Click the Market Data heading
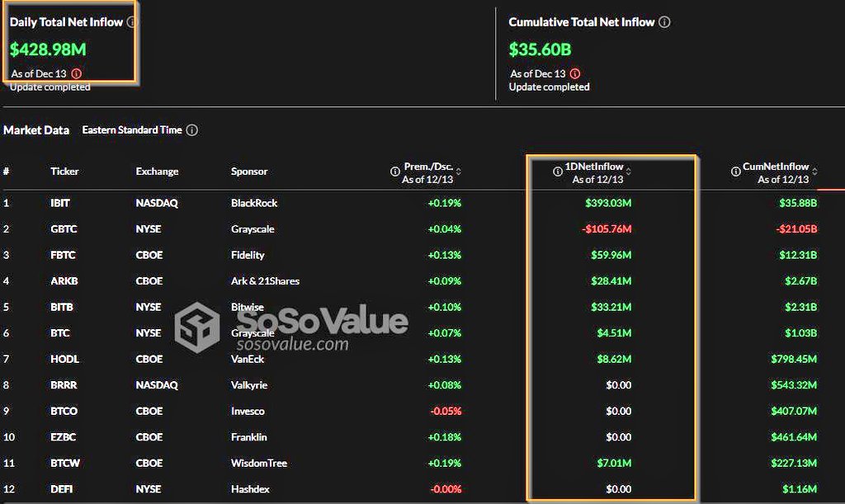The width and height of the screenshot is (845, 504). [x=36, y=130]
